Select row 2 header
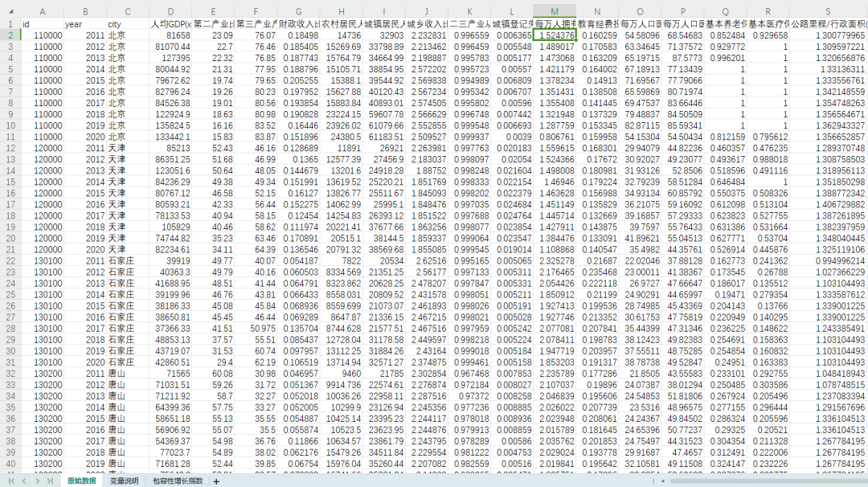 point(9,36)
